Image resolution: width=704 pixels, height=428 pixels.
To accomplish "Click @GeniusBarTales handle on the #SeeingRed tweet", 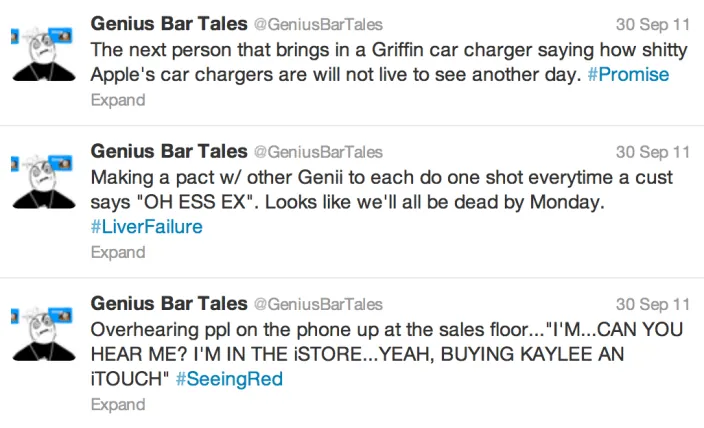I will pos(317,305).
